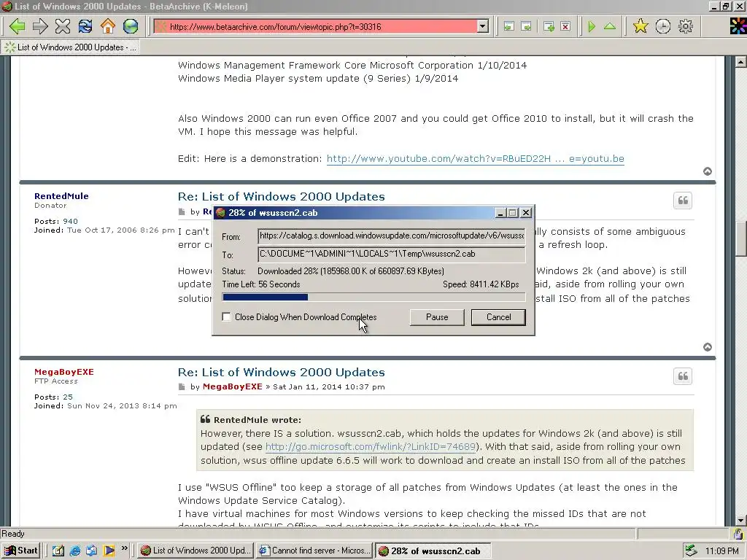Select the 'List of Windows 2000 Updates' tab
Screen dimensions: 747x560
coord(71,47)
